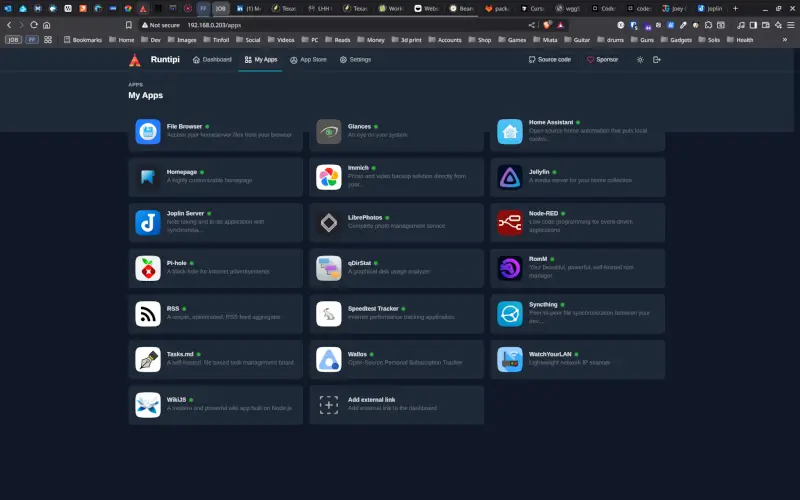
Task: Open the 3d print bookmarks folder
Action: tap(406, 40)
